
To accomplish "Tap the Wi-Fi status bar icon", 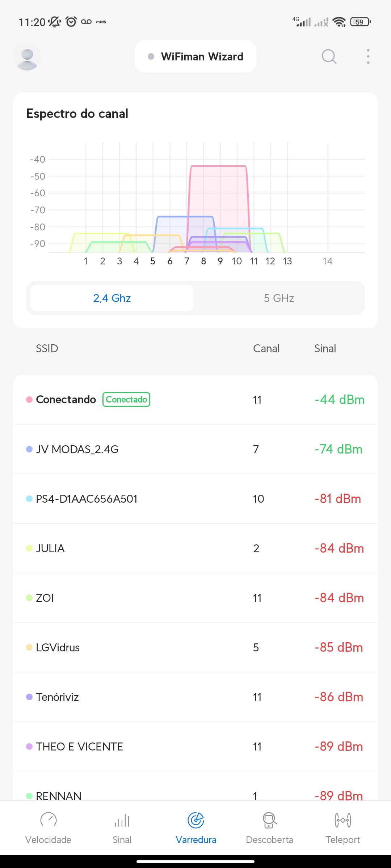I will (x=339, y=22).
